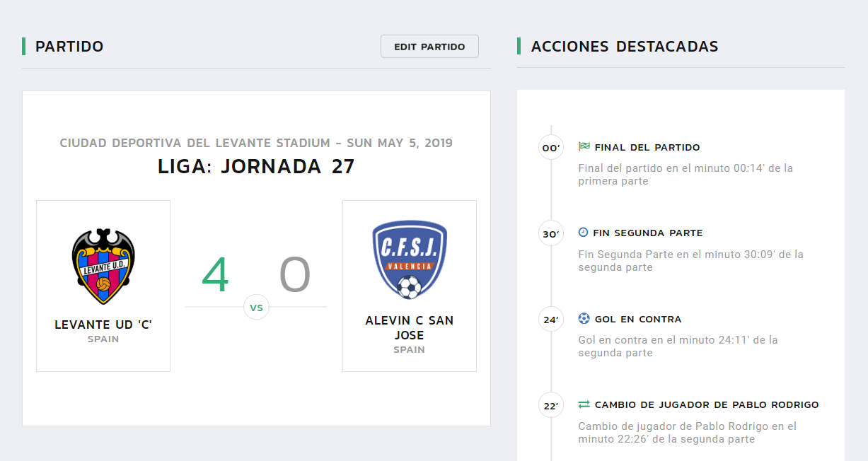Image resolution: width=868 pixels, height=461 pixels.
Task: Select the 22' timeline marker
Action: pos(550,406)
